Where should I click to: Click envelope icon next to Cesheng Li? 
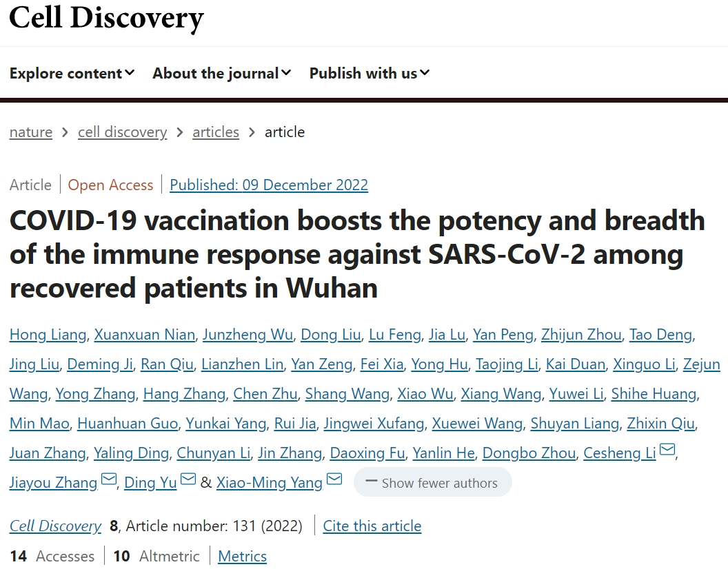click(667, 451)
